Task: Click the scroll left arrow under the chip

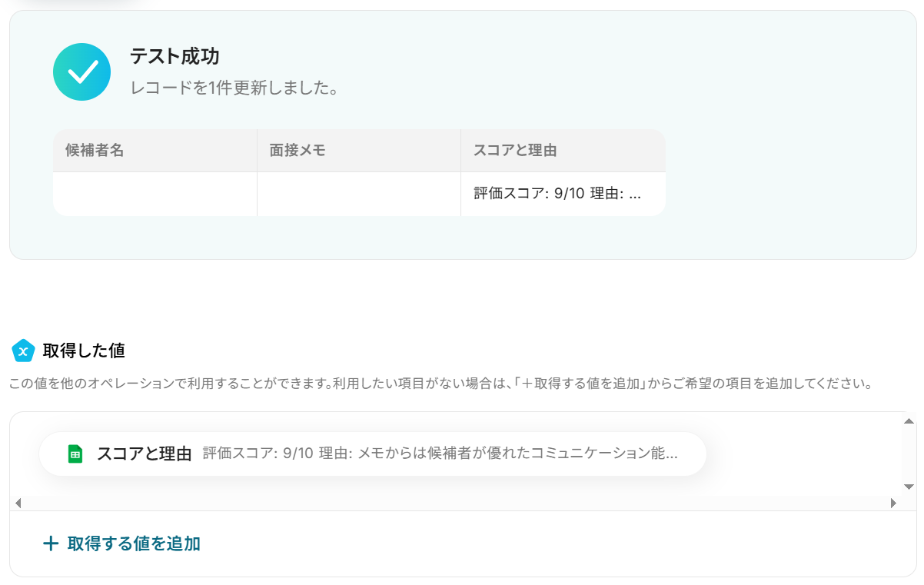Action: coord(18,504)
